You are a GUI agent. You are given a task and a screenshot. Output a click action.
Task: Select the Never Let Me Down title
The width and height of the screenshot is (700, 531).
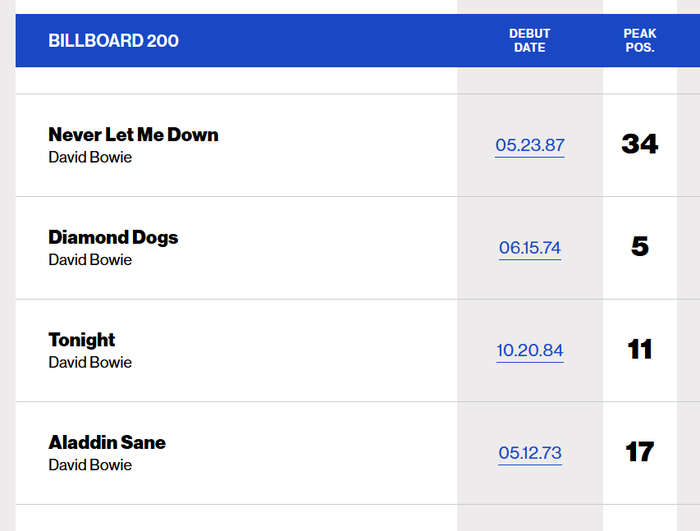pyautogui.click(x=133, y=134)
